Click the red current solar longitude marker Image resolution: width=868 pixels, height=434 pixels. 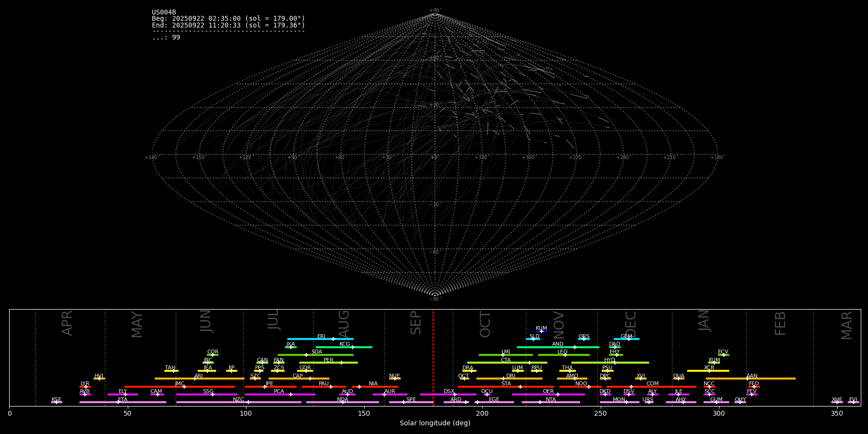[x=433, y=358]
